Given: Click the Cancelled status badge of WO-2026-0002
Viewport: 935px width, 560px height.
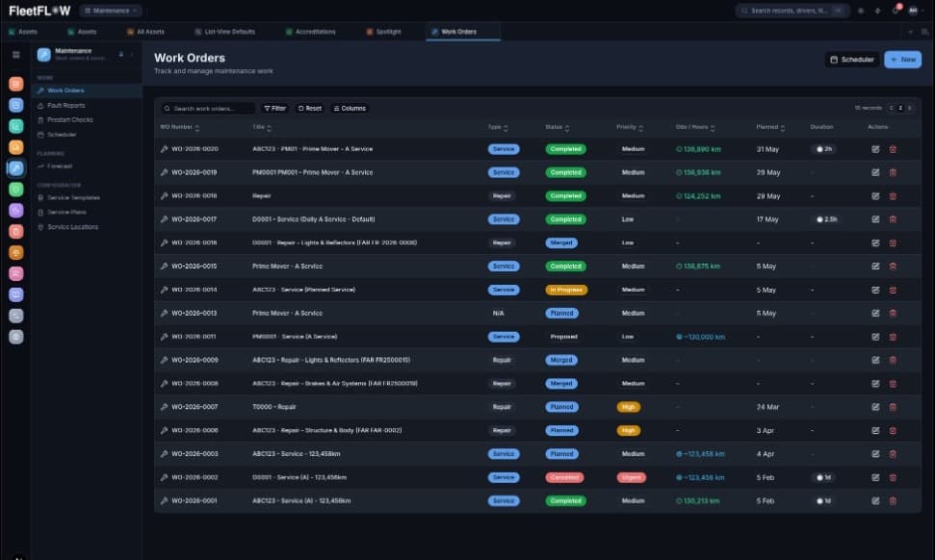Looking at the screenshot, I should click(x=564, y=478).
